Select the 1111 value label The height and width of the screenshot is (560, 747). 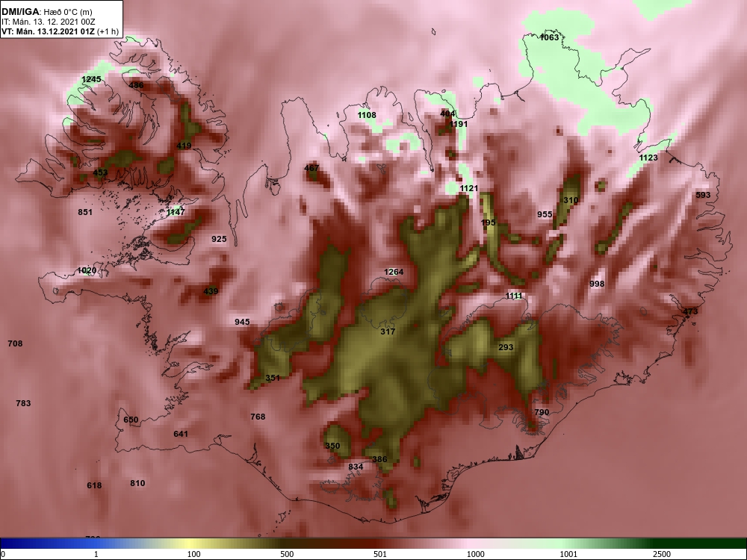[514, 296]
